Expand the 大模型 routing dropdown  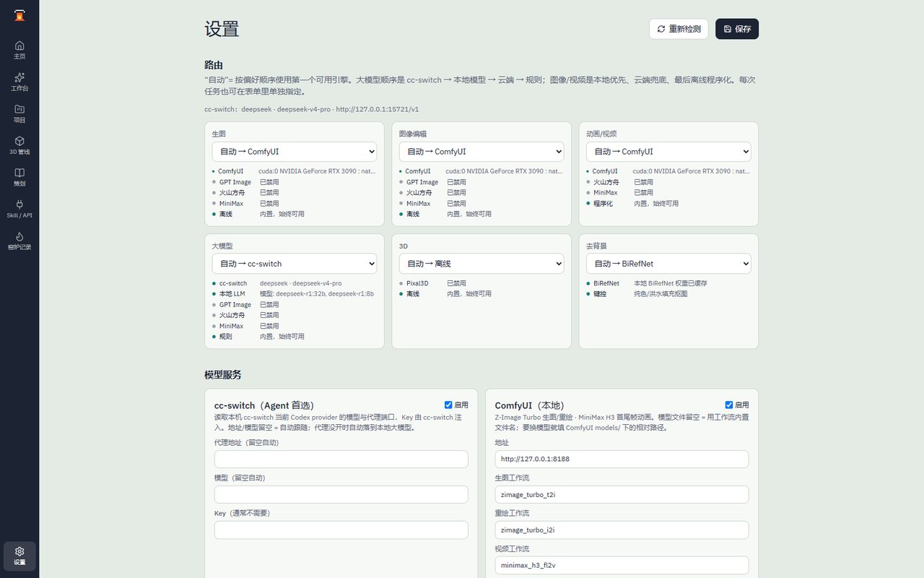(295, 264)
